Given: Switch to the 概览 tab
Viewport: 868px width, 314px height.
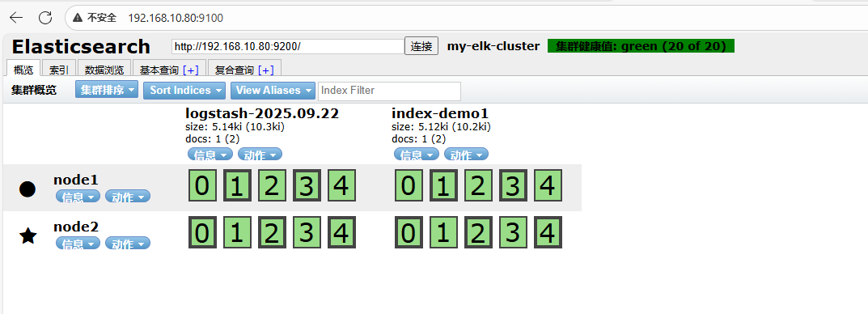Looking at the screenshot, I should [23, 70].
